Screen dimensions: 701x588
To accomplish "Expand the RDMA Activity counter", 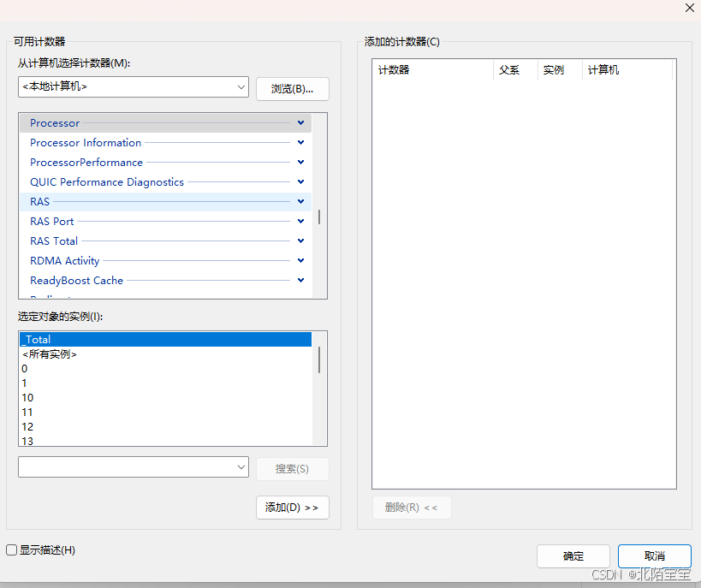I will 300,260.
